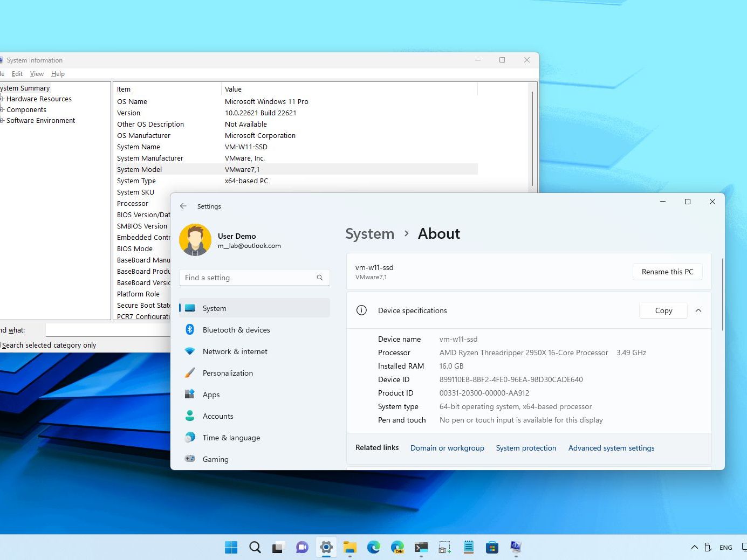
Task: Open the Accounts settings page
Action: (217, 416)
